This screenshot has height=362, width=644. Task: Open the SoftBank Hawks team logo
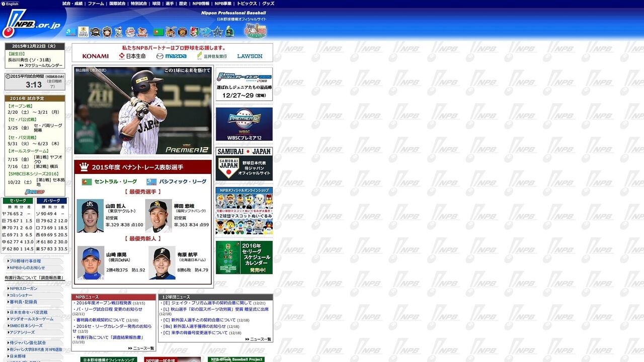click(83, 32)
